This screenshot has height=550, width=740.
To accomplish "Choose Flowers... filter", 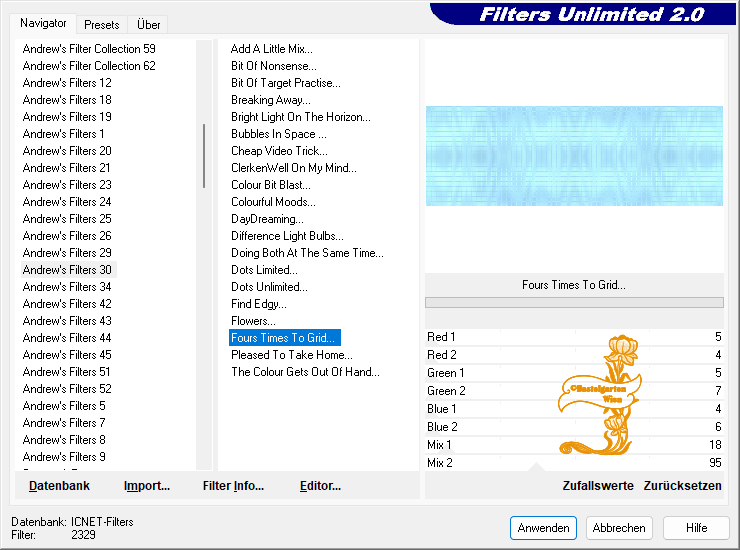I will (253, 321).
